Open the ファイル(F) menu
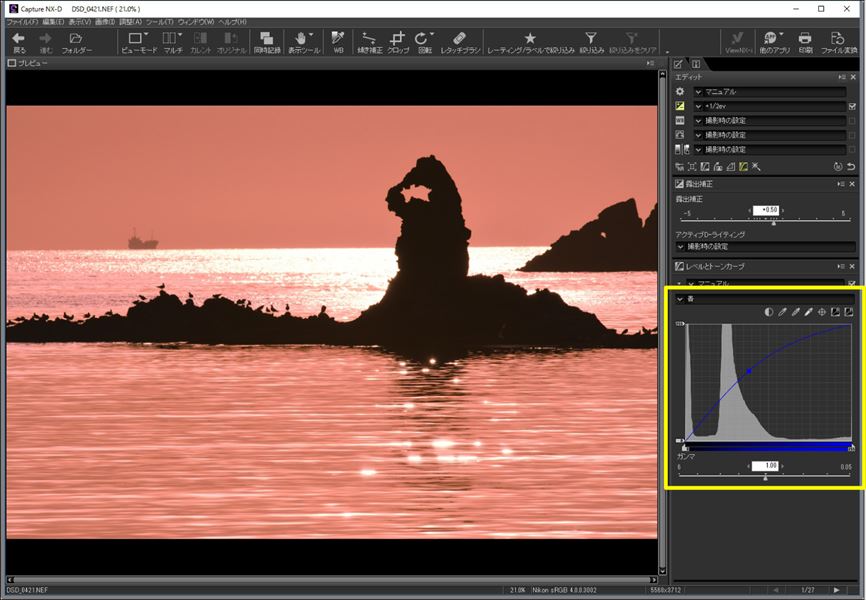Image resolution: width=866 pixels, height=600 pixels. click(22, 22)
